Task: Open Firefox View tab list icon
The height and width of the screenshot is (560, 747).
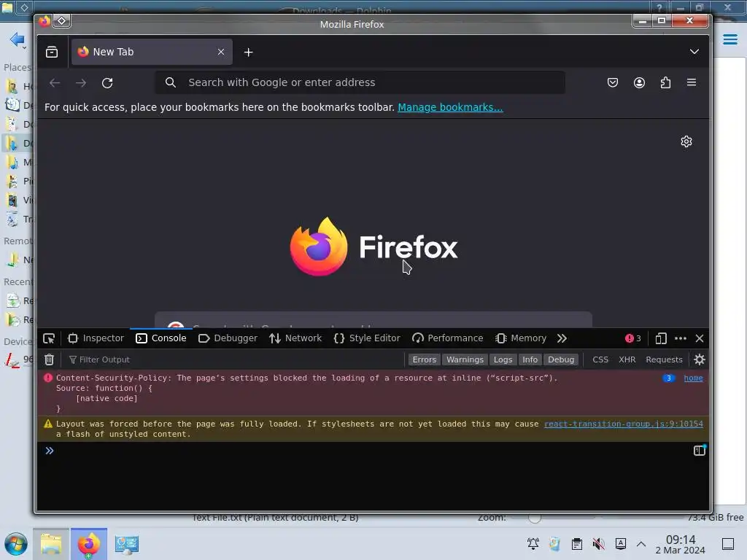Action: pyautogui.click(x=52, y=52)
